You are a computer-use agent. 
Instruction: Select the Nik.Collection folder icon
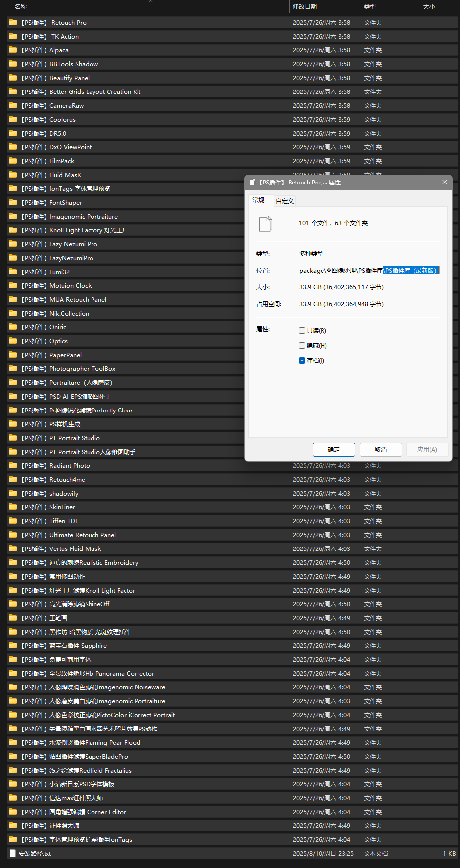click(x=13, y=313)
